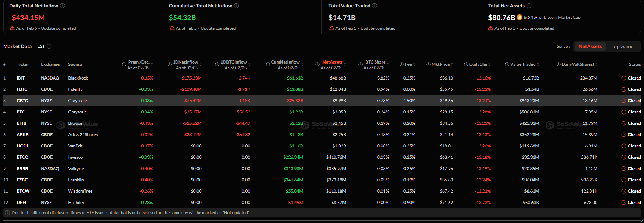Click the MktPrice column header
The height and width of the screenshot is (223, 644).
441,64
